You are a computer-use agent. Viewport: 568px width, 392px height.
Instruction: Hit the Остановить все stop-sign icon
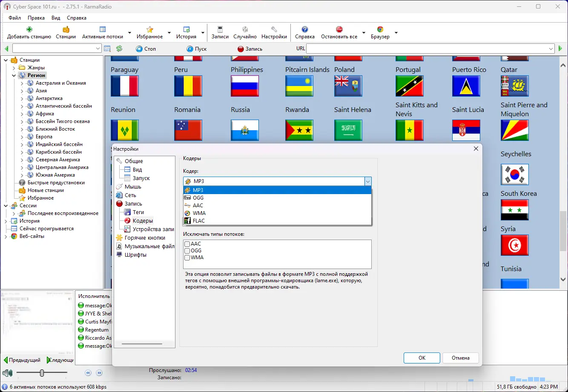339,29
